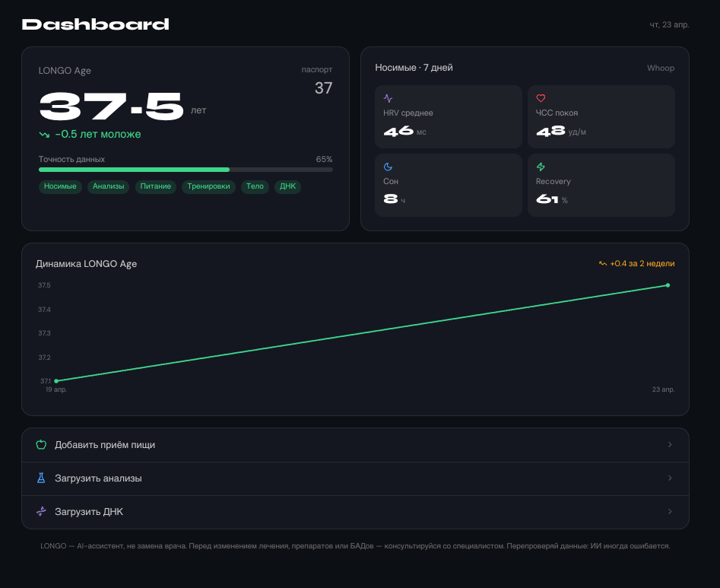Click the LONGO disclaimer footer text

pyautogui.click(x=355, y=546)
